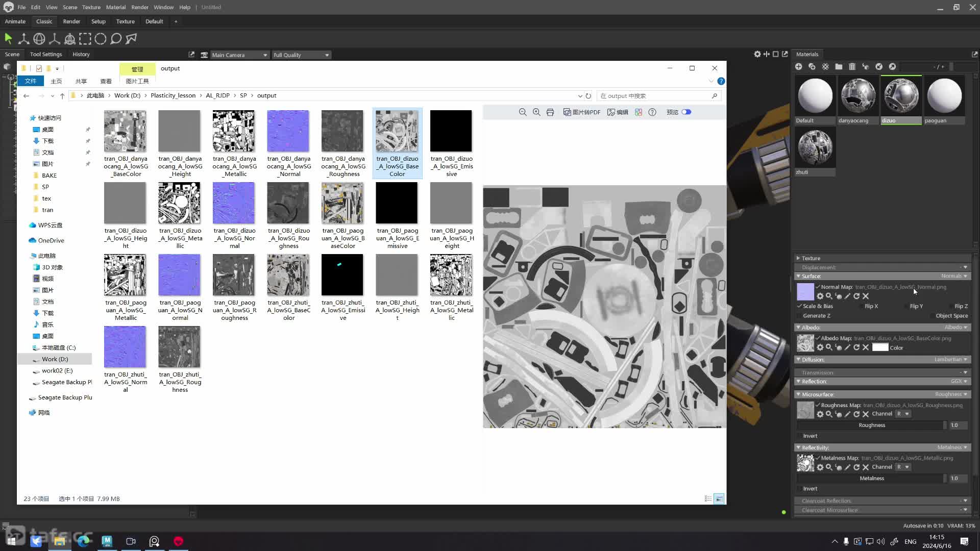The height and width of the screenshot is (551, 980).
Task: Toggle Scale & Bias checkbox
Action: (800, 306)
